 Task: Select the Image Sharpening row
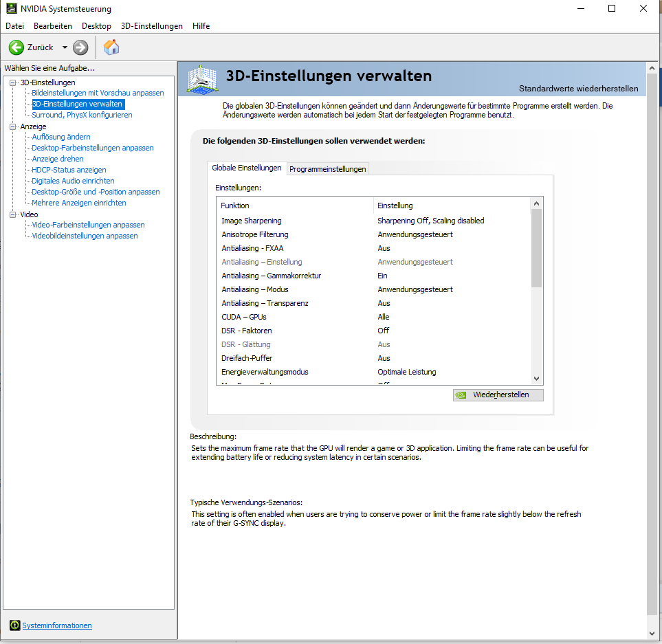(375, 221)
